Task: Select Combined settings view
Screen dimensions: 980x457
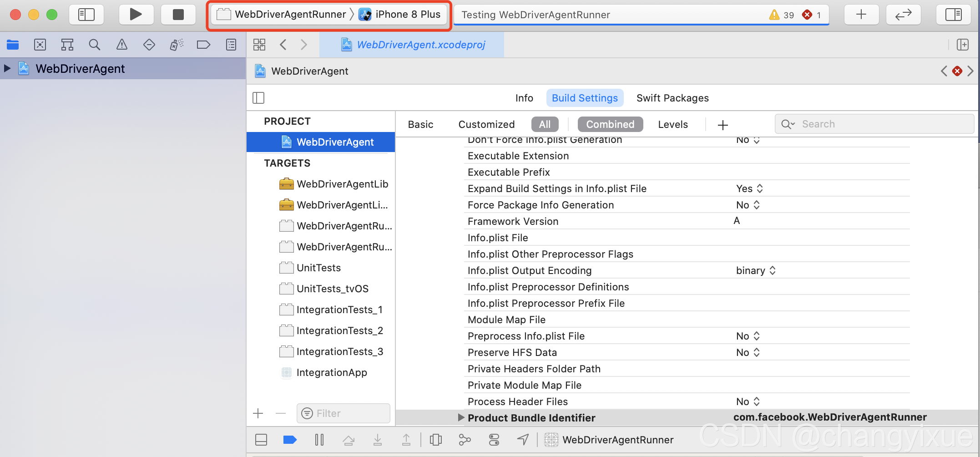Action: pyautogui.click(x=610, y=124)
